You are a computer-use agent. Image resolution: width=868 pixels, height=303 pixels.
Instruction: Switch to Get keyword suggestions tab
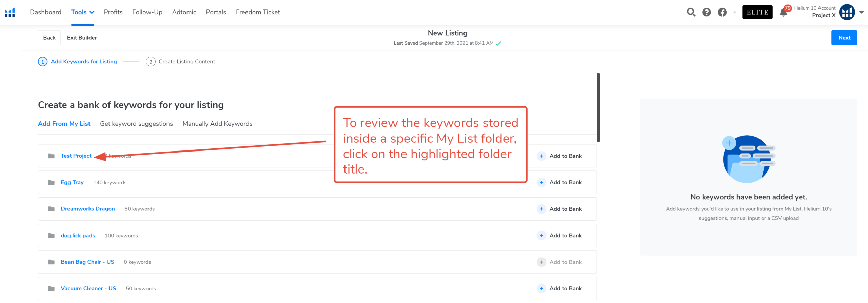pos(136,124)
